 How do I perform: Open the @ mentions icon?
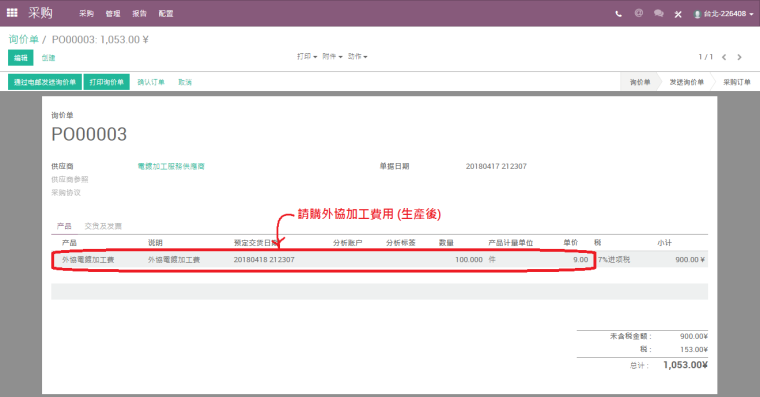639,13
